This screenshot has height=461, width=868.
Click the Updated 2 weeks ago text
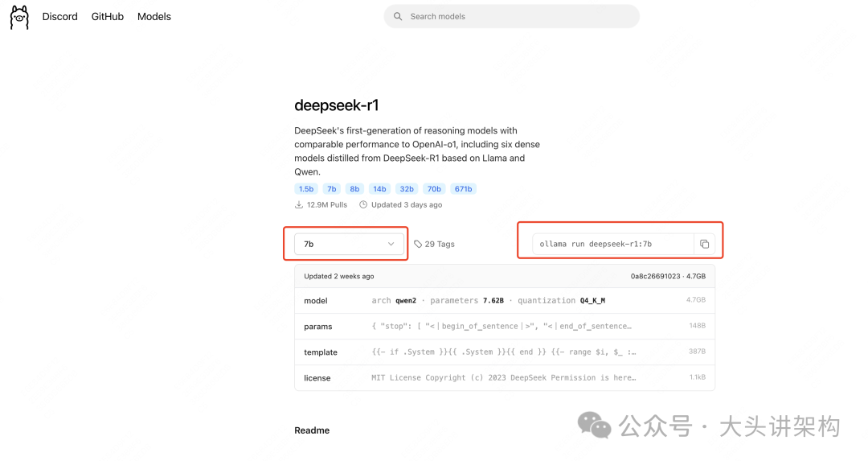(339, 276)
